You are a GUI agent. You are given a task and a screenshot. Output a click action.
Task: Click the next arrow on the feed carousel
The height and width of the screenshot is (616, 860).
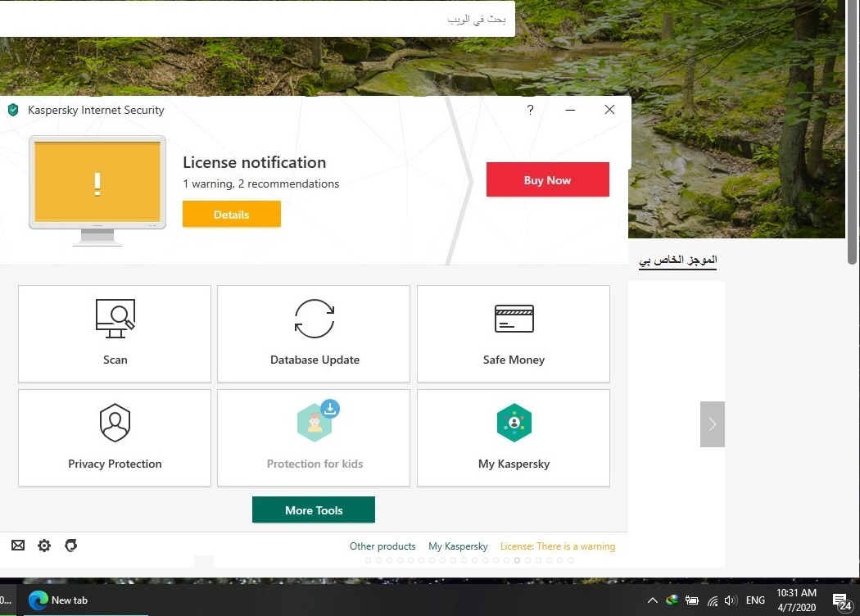pos(713,424)
